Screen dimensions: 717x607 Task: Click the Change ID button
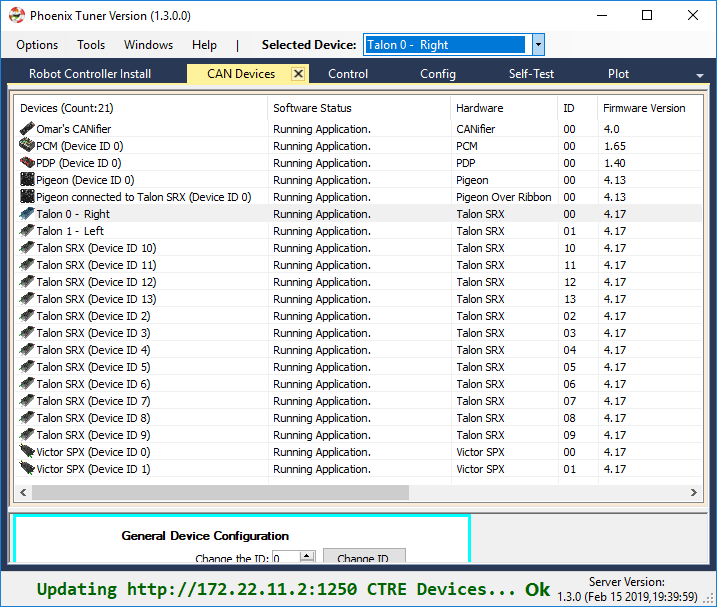point(364,555)
